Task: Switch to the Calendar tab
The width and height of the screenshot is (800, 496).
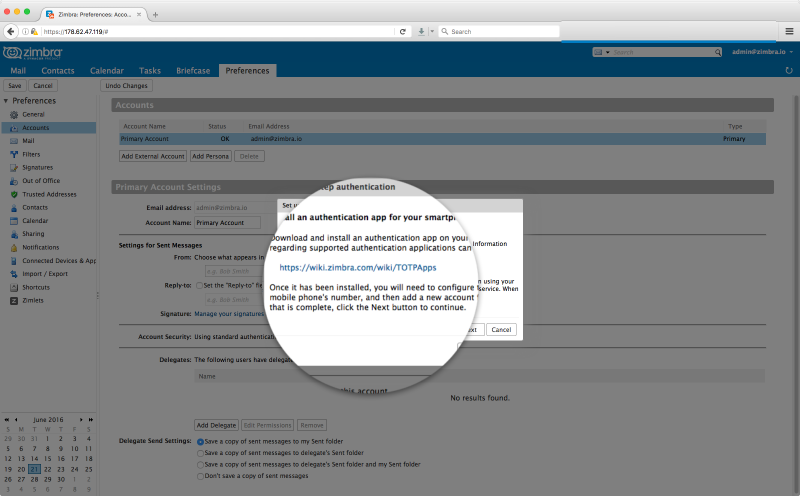Action: pos(107,71)
